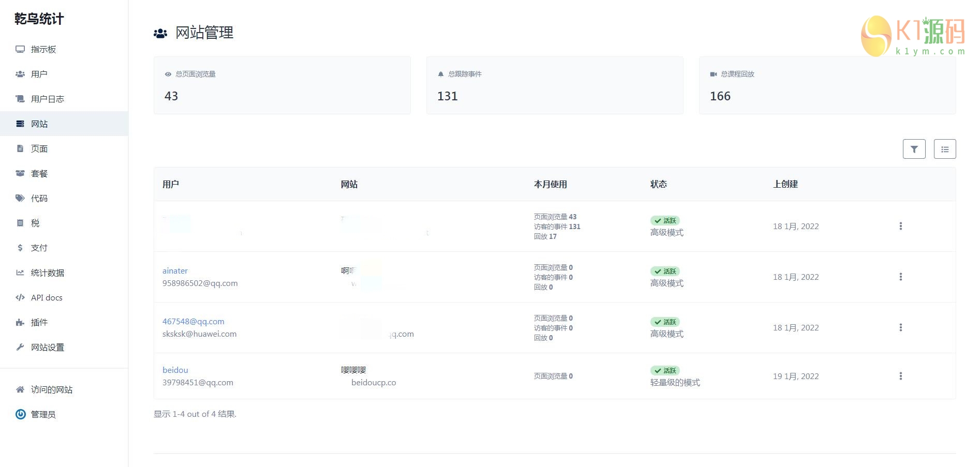980x467 pixels.
Task: Click 轻量级的模式 text in beidou row
Action: 675,382
